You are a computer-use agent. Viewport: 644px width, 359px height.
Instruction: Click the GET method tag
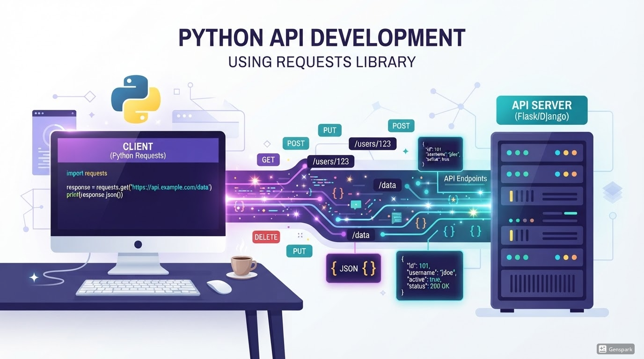268,160
